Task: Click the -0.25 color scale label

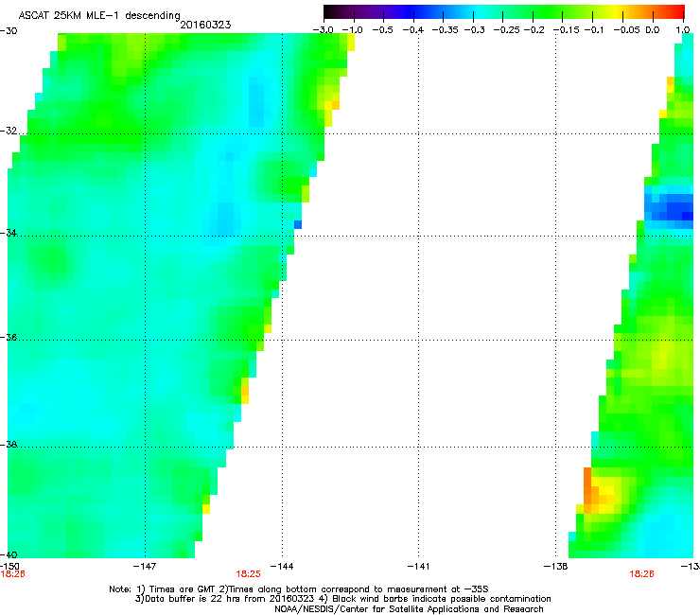Action: (x=506, y=30)
